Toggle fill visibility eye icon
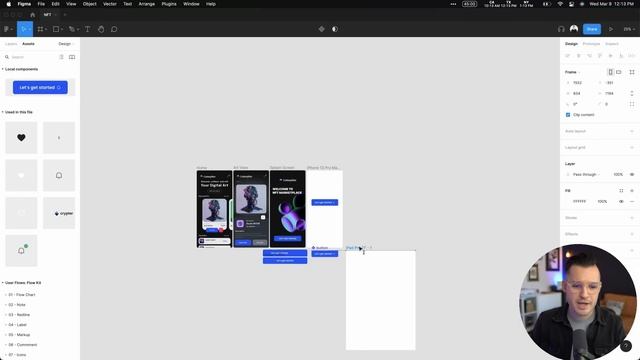Screen dimensions: 640x360 click(x=621, y=201)
